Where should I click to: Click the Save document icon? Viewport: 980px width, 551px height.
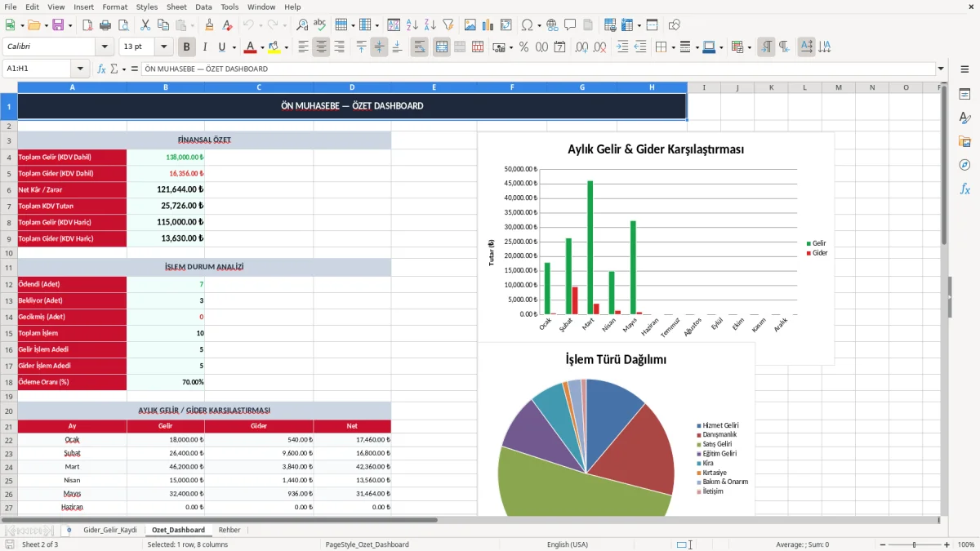(x=57, y=25)
